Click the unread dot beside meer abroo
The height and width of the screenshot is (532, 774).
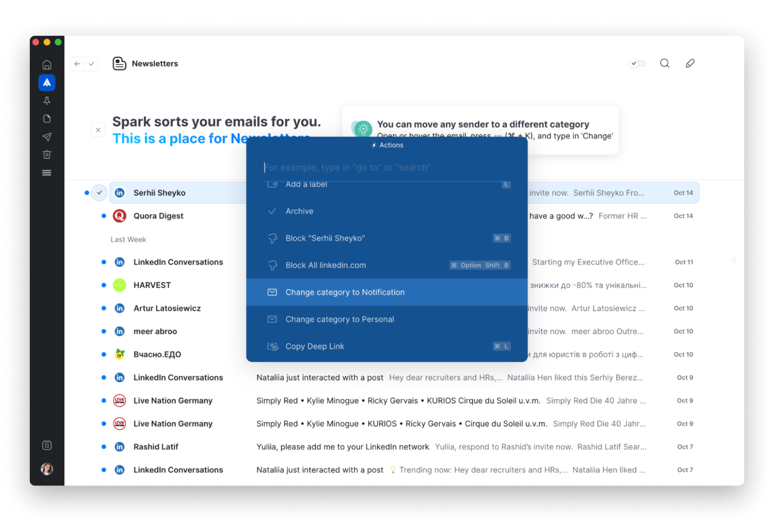(104, 332)
